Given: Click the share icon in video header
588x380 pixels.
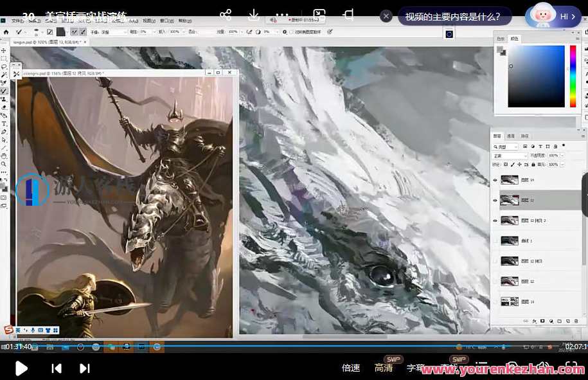Looking at the screenshot, I should coord(226,15).
